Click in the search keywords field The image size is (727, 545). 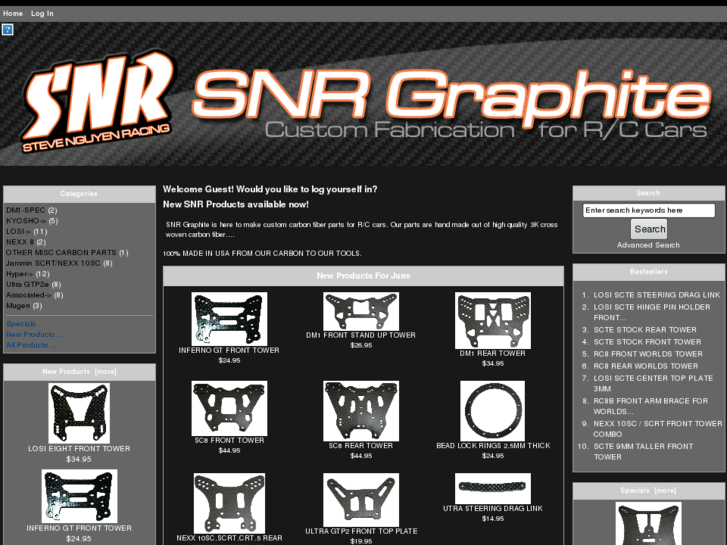(649, 211)
